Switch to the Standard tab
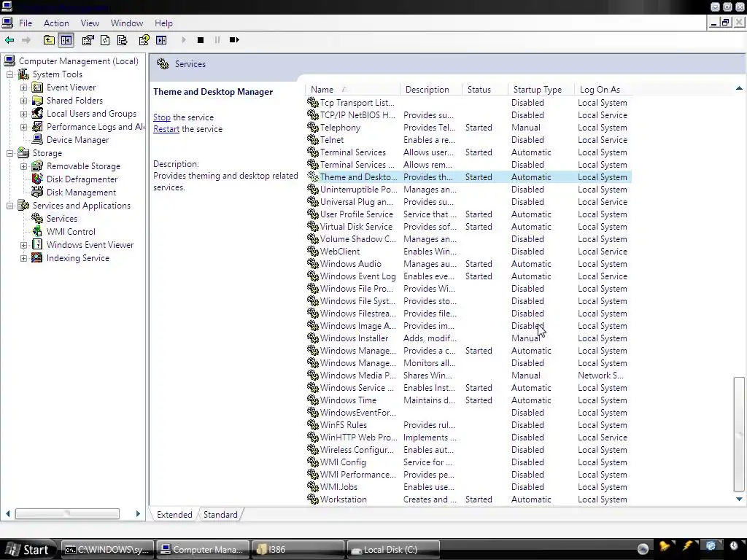 tap(220, 515)
